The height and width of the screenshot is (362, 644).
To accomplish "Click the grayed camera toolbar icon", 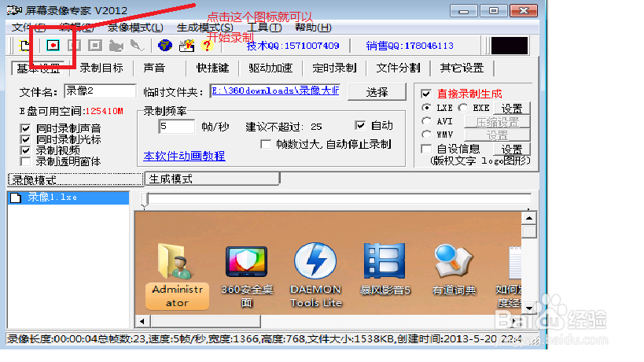I will pos(116,45).
